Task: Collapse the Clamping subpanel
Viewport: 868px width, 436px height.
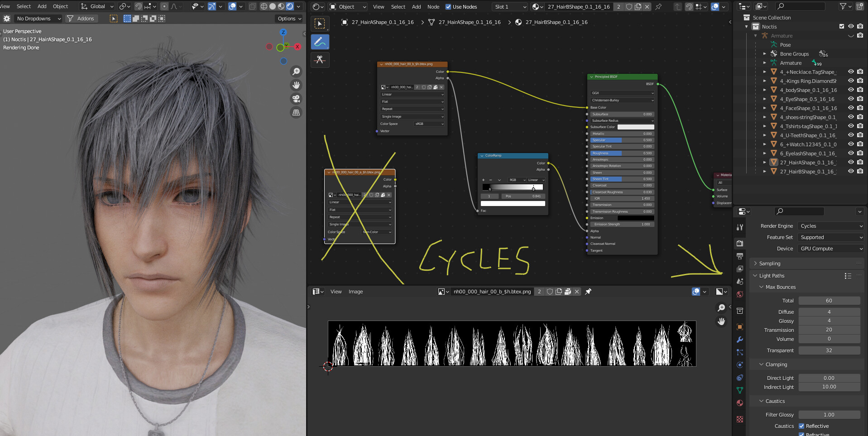Action: (776, 364)
